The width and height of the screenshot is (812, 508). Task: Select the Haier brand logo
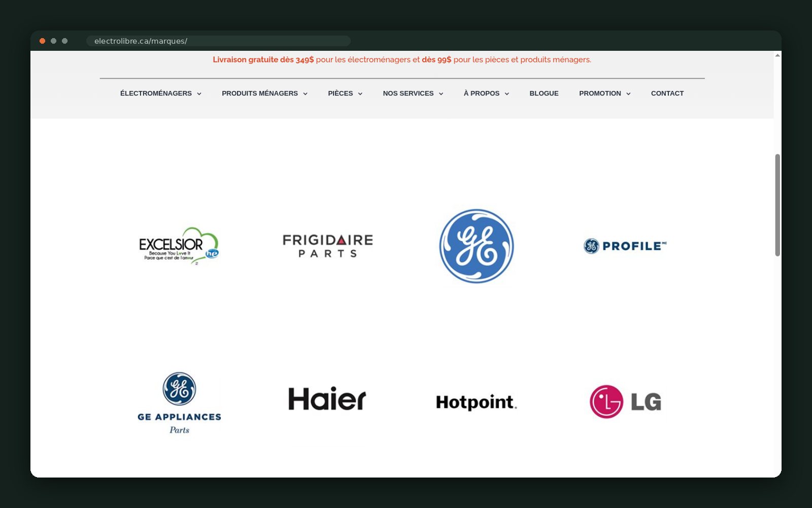pos(327,399)
